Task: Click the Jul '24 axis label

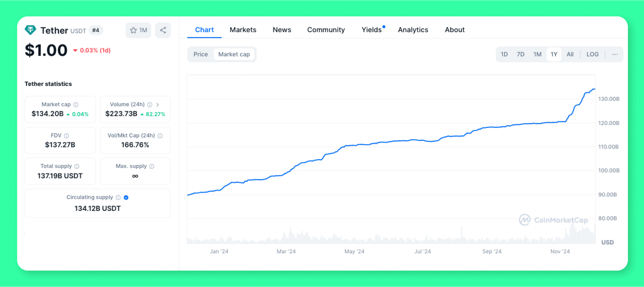Action: point(422,252)
